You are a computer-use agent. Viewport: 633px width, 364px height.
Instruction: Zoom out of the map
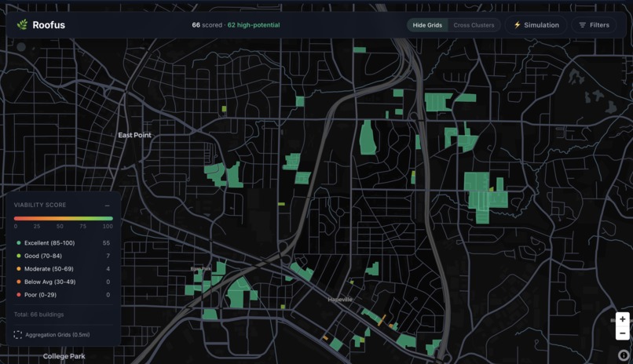[x=622, y=333]
